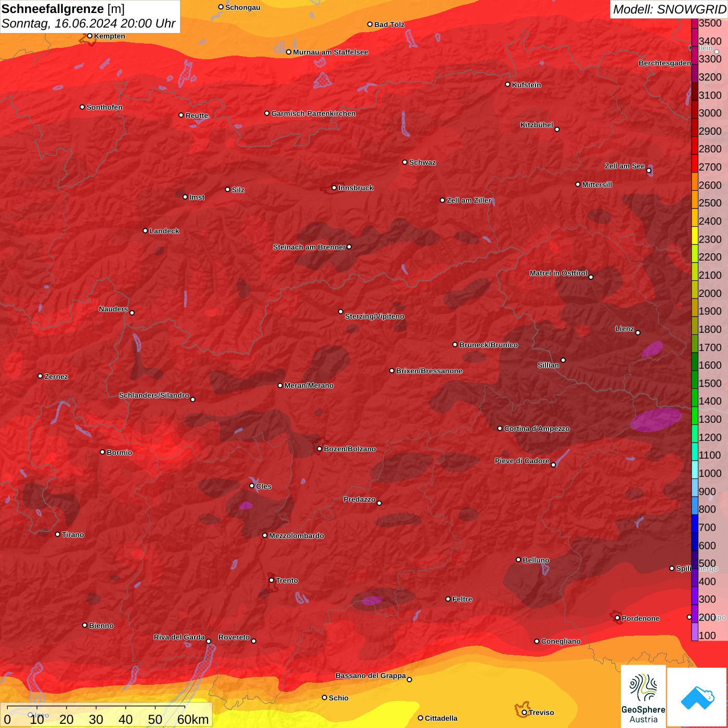The image size is (728, 728).
Task: Click the Lienz location dot
Action: pos(638,333)
